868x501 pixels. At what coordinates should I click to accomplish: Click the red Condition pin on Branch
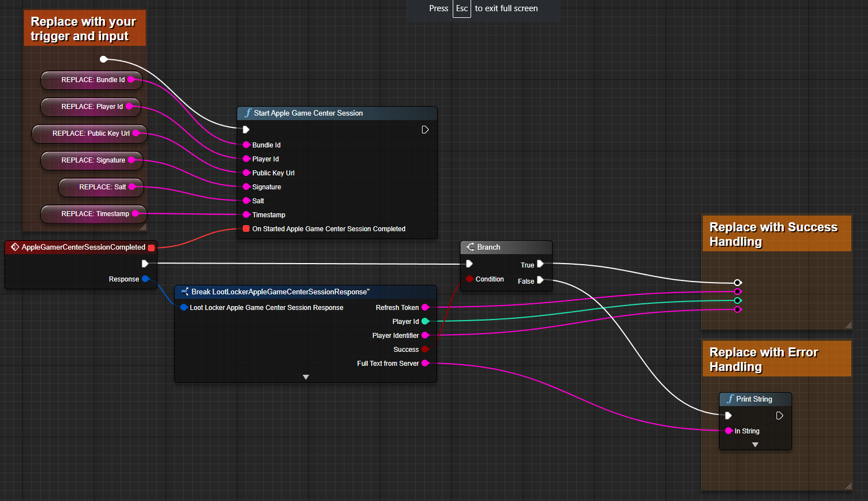469,279
